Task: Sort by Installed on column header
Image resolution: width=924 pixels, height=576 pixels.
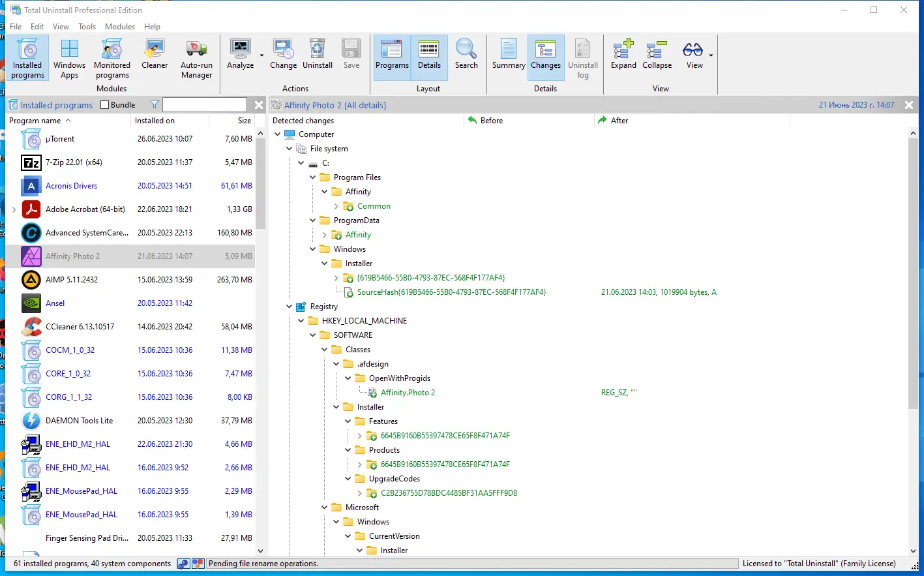Action: tap(170, 121)
